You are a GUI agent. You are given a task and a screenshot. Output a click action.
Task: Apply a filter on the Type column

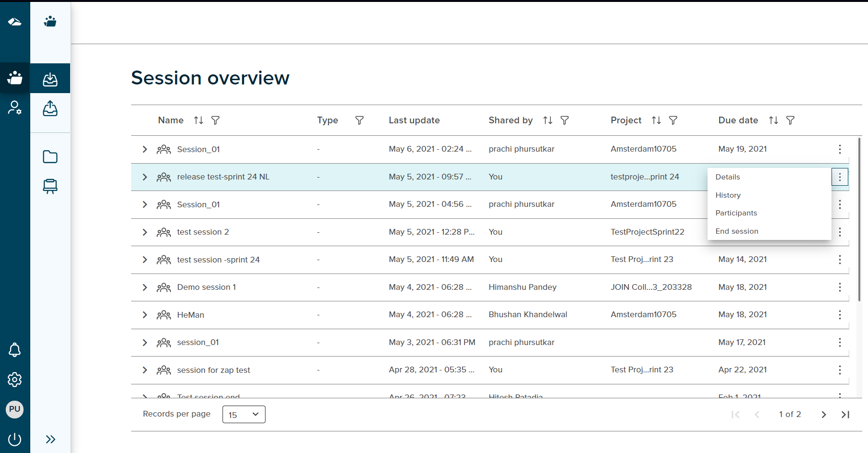359,120
